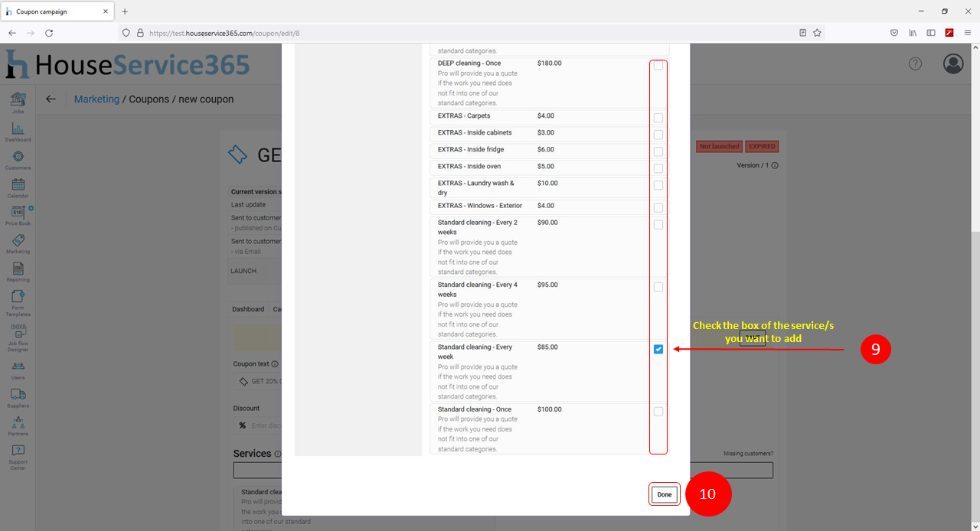The width and height of the screenshot is (980, 531).
Task: Click the Standard cleaning - Once label
Action: coord(475,409)
